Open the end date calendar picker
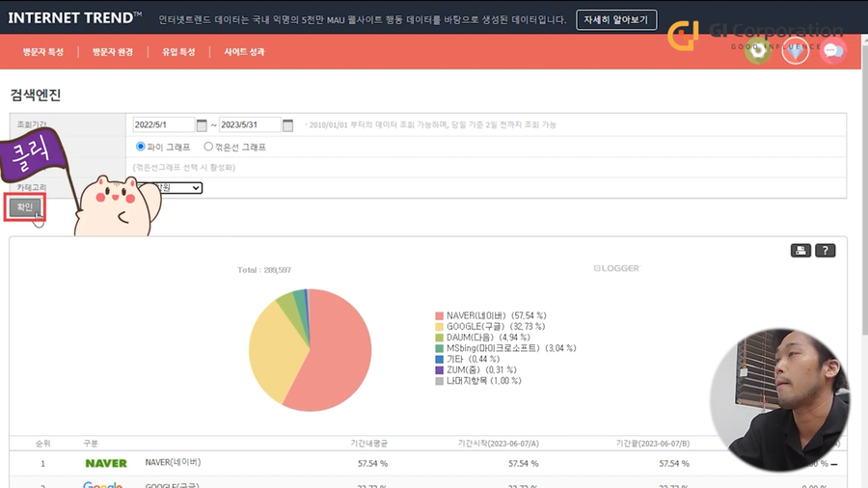This screenshot has height=488, width=868. tap(287, 125)
